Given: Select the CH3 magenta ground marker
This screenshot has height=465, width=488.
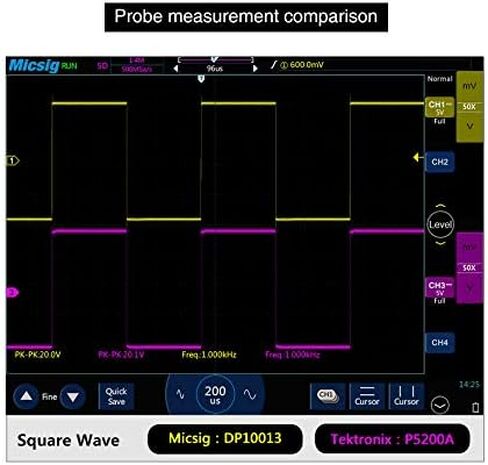Looking at the screenshot, I should tap(12, 292).
